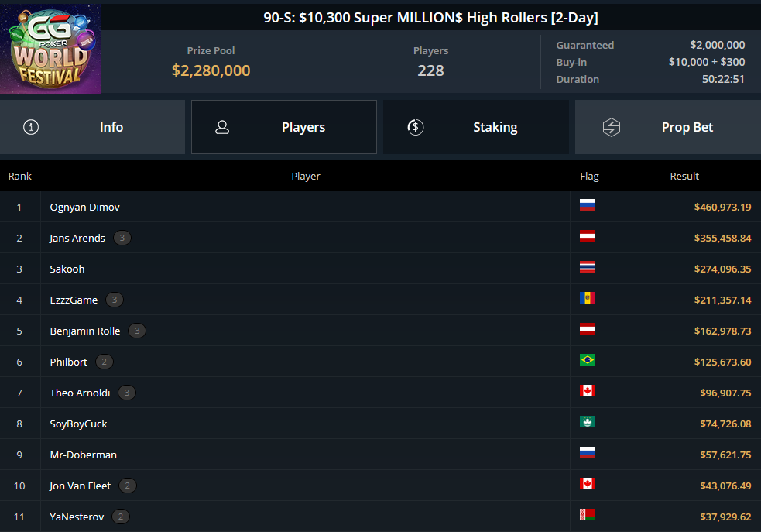The height and width of the screenshot is (532, 761).
Task: Click SoyBoyCuck's Macau flag icon
Action: click(x=588, y=422)
